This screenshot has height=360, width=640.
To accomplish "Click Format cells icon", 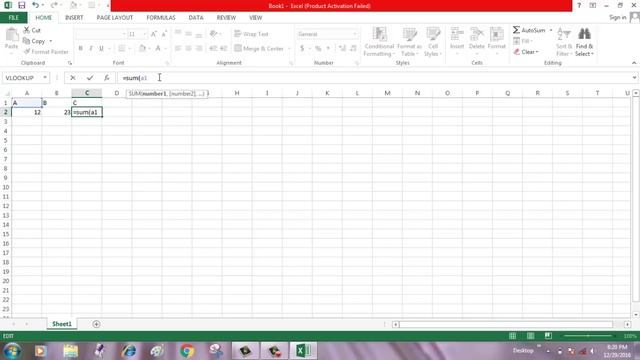I will (x=497, y=34).
